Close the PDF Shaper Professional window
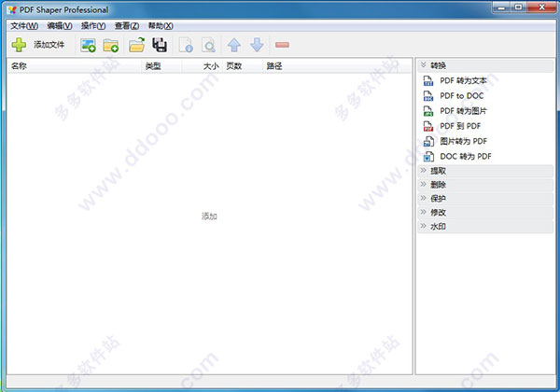 541,7
